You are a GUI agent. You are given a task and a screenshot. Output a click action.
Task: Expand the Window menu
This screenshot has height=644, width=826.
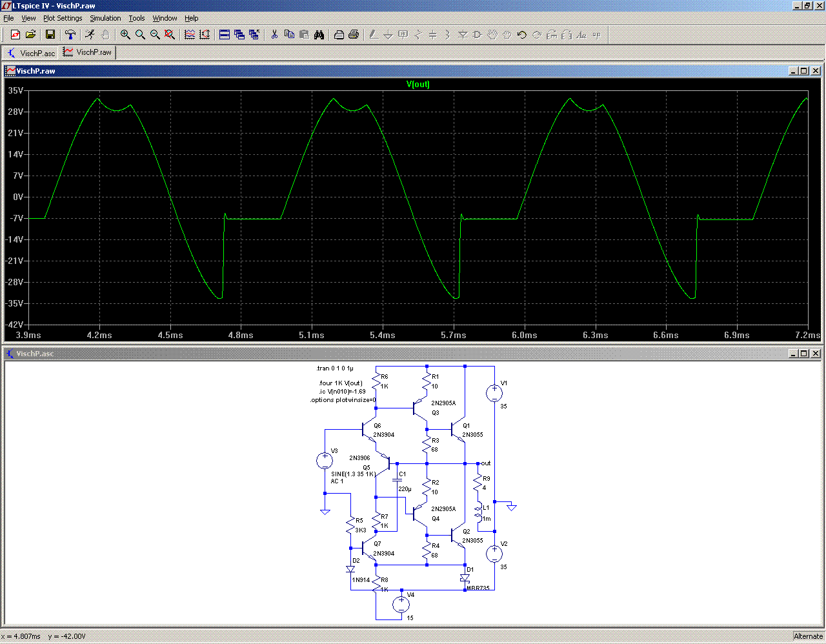click(165, 18)
